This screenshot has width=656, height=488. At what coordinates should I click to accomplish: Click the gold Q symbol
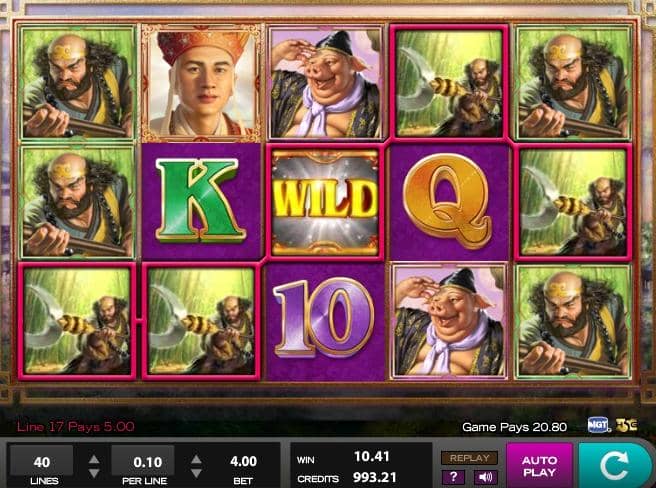[x=447, y=201]
